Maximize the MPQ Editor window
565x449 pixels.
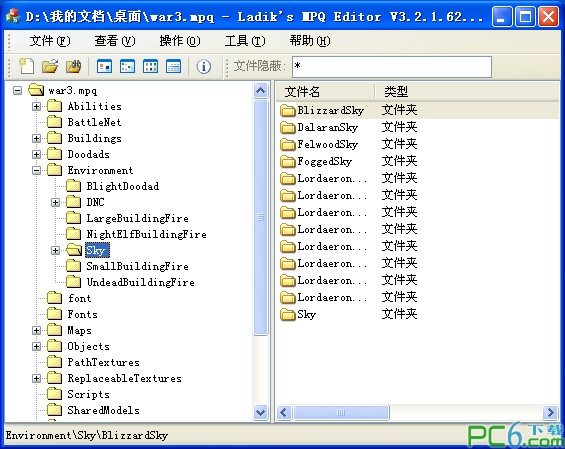click(x=525, y=17)
